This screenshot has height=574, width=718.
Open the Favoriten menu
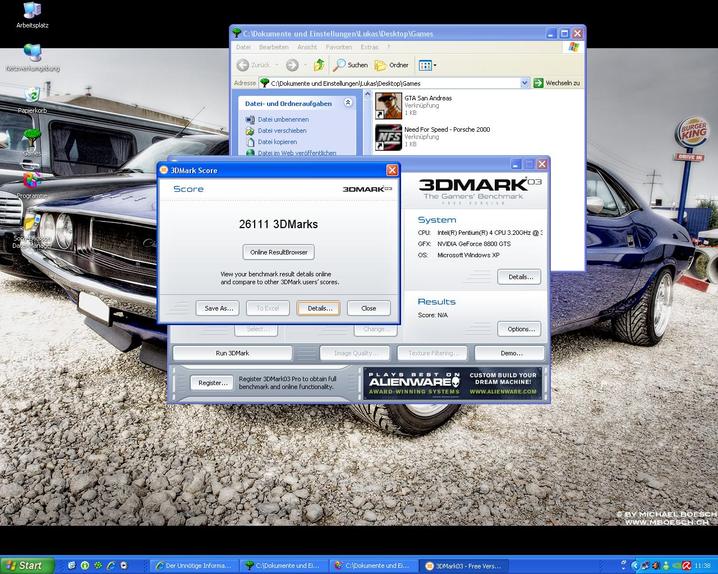click(338, 47)
